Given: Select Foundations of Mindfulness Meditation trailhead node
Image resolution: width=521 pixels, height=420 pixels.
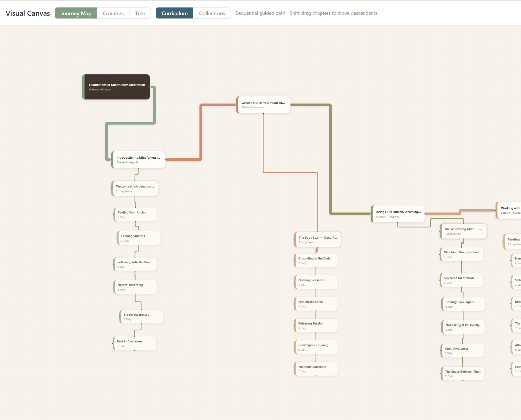Looking at the screenshot, I should [116, 87].
